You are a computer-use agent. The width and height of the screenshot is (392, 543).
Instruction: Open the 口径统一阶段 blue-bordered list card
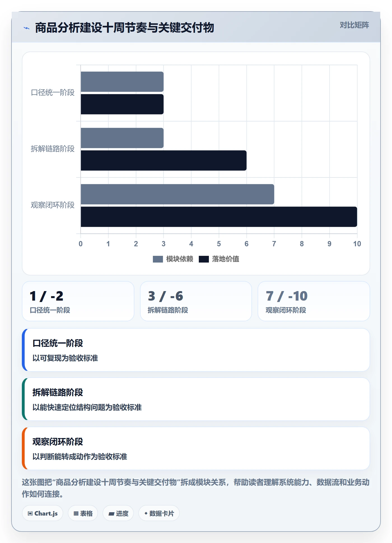pyautogui.click(x=196, y=350)
